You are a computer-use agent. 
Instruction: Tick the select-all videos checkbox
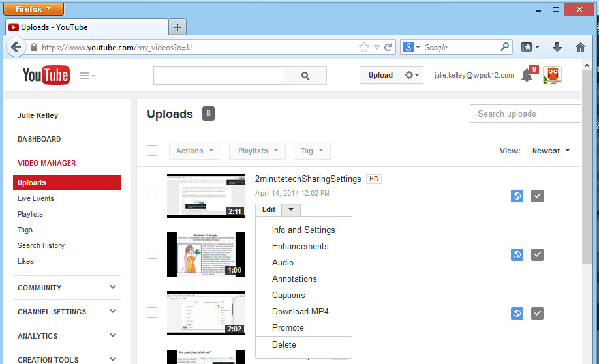click(x=152, y=151)
